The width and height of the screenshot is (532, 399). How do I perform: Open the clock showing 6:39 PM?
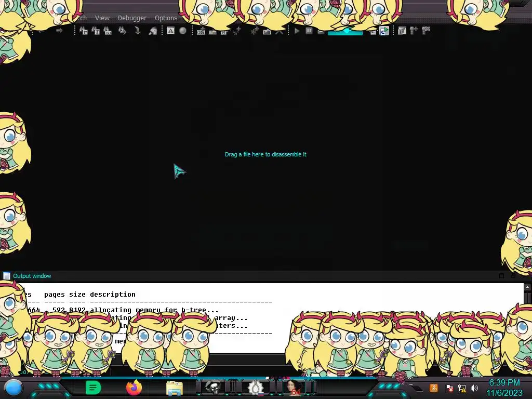coord(504,388)
